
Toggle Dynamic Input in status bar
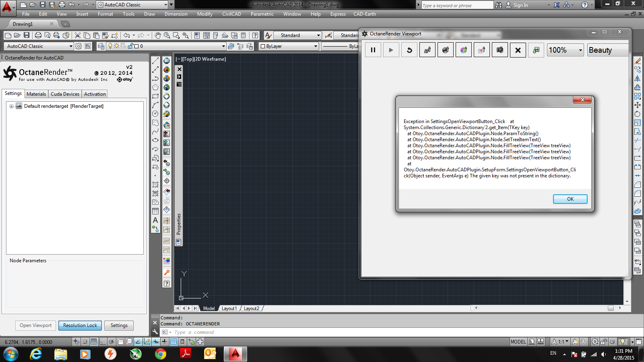156,341
